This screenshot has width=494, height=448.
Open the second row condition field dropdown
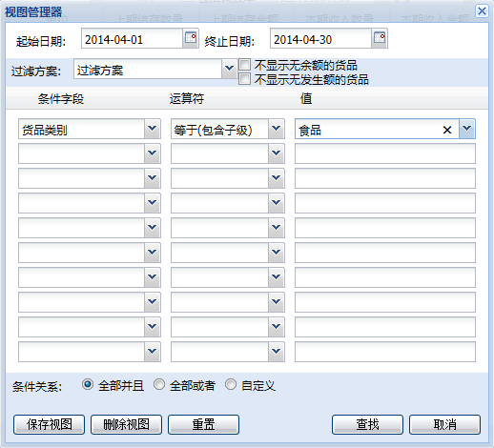[153, 153]
